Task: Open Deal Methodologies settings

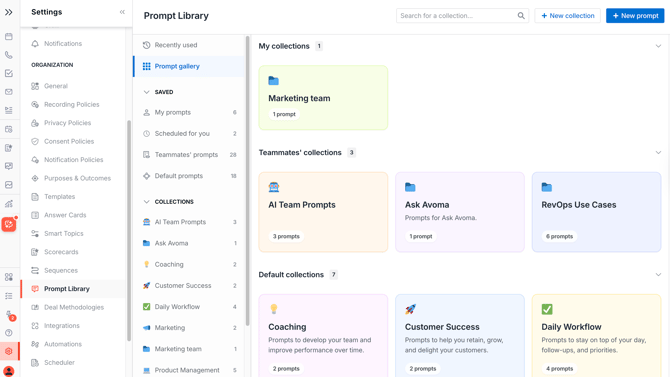Action: pos(73,307)
